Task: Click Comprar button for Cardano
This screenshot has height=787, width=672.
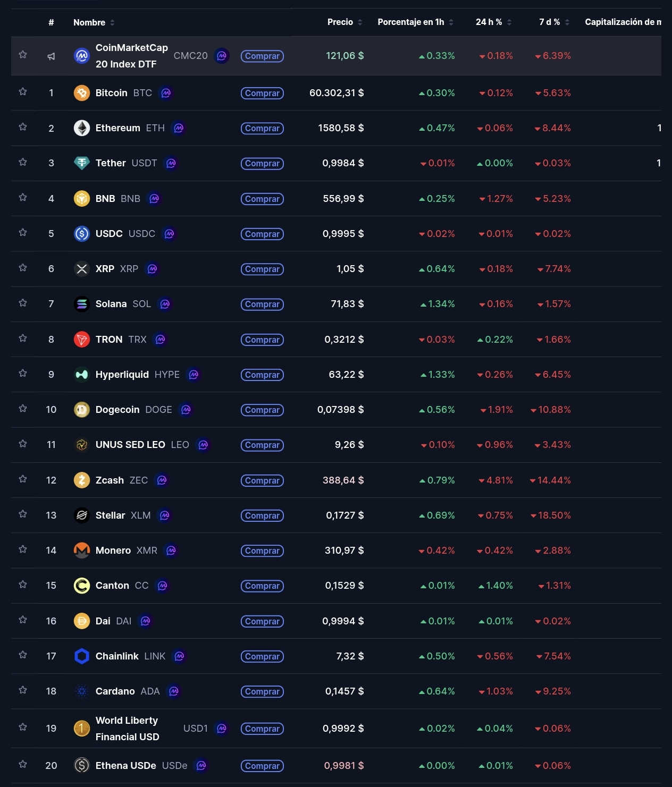Action: pos(262,691)
